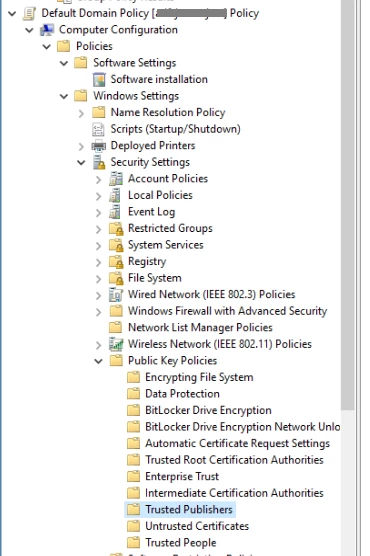The height and width of the screenshot is (556, 370).
Task: Select Data Protection in the tree
Action: point(182,394)
